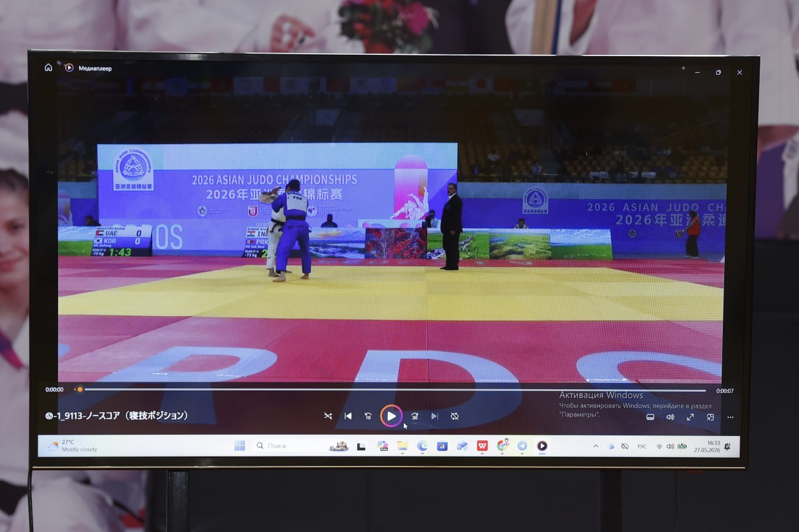Open the weather widget
This screenshot has height=532, width=799.
pos(72,446)
